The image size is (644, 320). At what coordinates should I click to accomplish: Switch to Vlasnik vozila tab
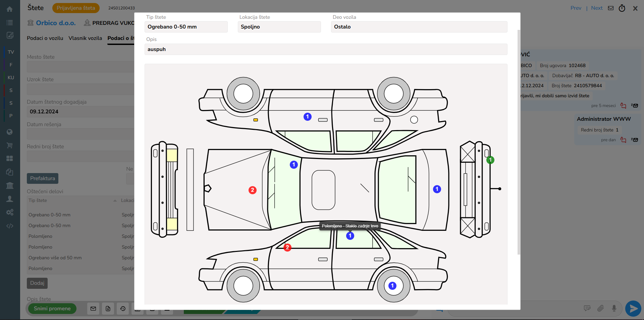pyautogui.click(x=85, y=38)
